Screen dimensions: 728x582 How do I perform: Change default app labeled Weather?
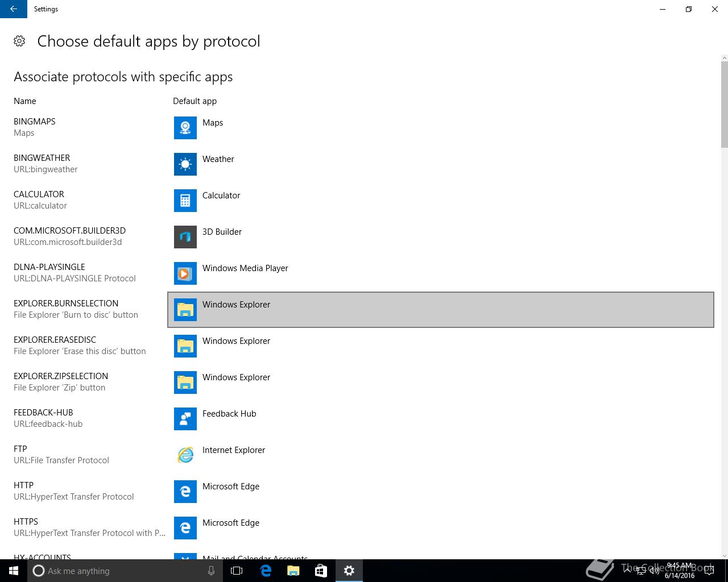[218, 159]
